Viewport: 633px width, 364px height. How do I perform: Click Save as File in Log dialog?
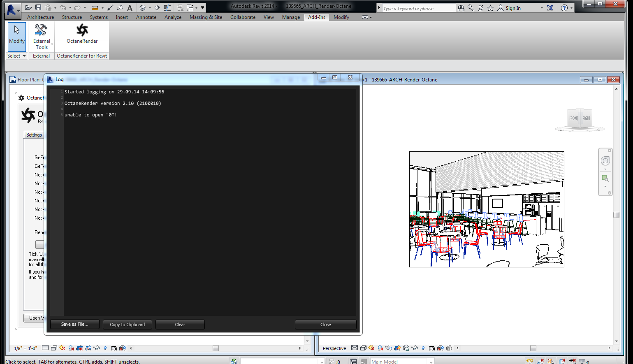(x=75, y=324)
